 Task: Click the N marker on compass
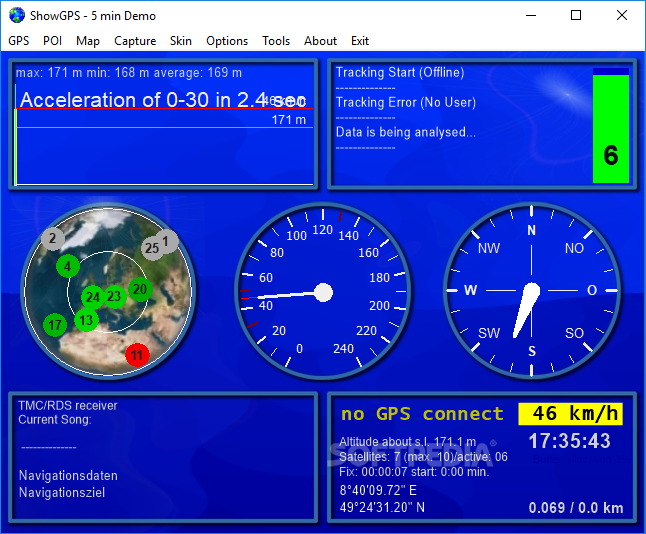click(531, 230)
